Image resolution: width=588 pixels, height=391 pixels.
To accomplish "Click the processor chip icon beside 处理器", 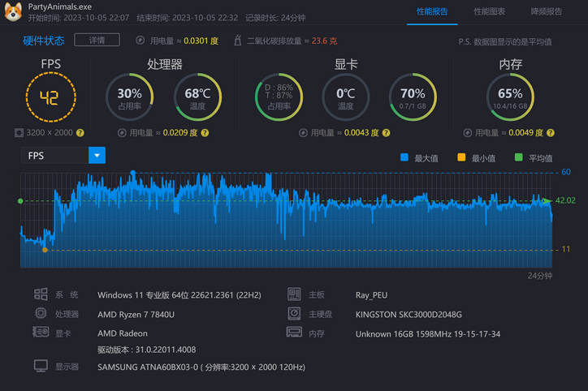I will point(41,313).
